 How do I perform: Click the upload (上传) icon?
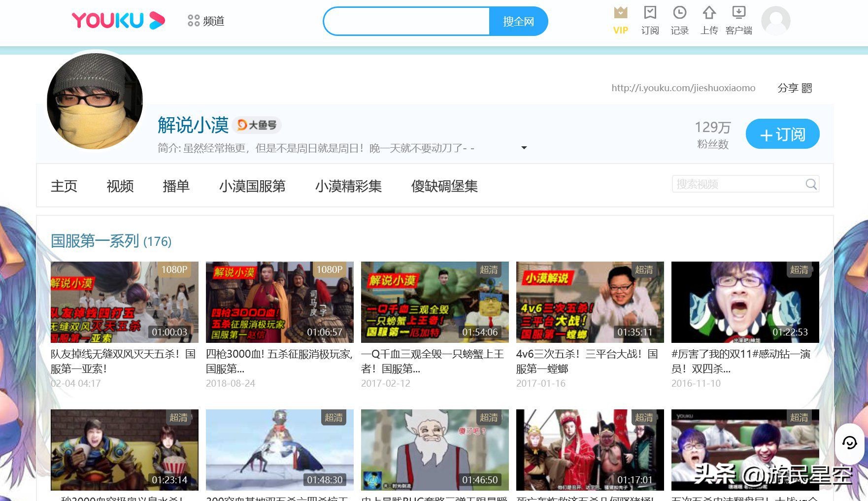coord(709,13)
